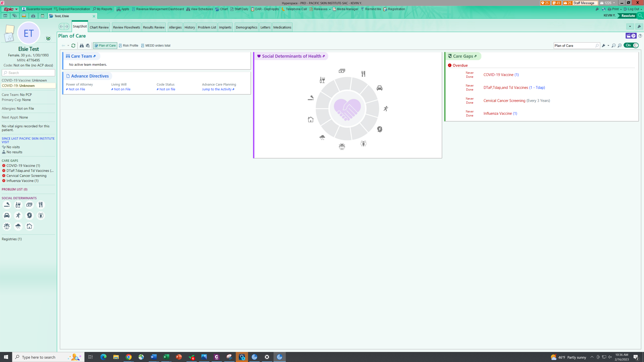This screenshot has height=362, width=644.
Task: Click the smoking icon under Social Determinants
Action: click(x=7, y=205)
